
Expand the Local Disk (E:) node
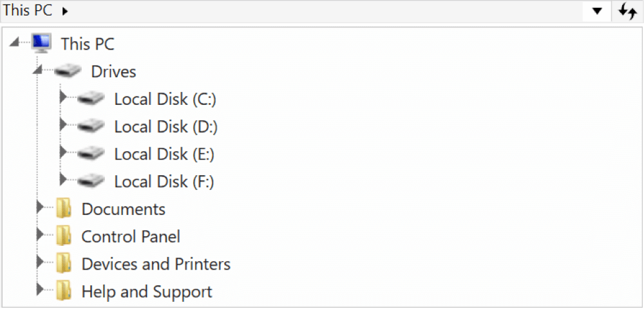coord(62,153)
